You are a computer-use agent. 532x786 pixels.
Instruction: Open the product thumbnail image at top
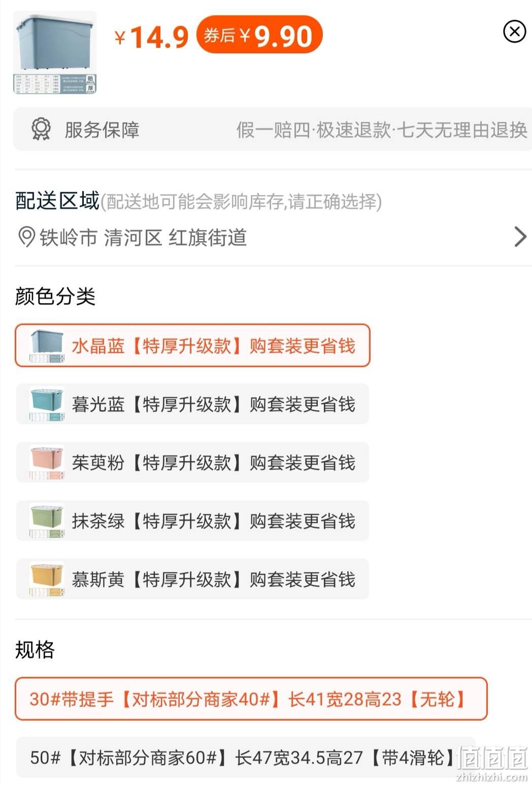point(55,52)
